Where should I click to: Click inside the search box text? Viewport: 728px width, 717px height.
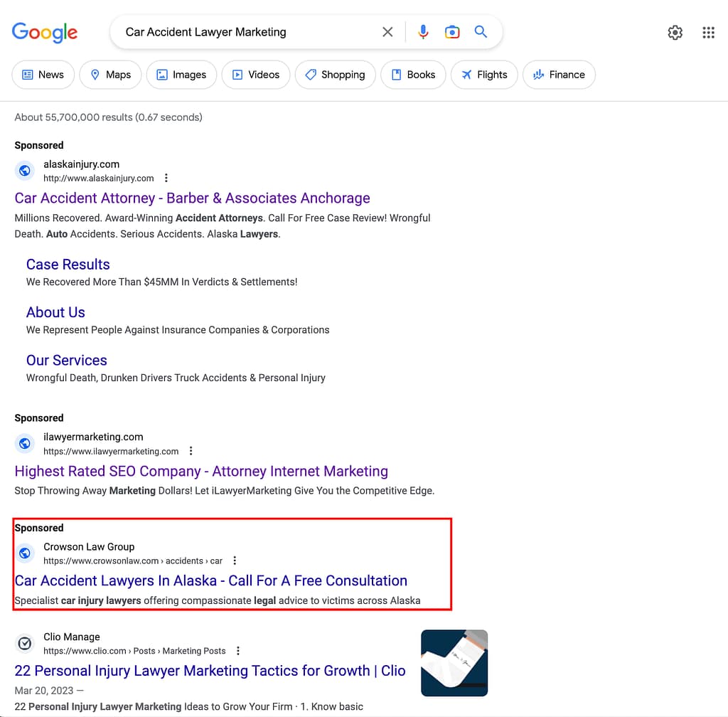tap(205, 32)
